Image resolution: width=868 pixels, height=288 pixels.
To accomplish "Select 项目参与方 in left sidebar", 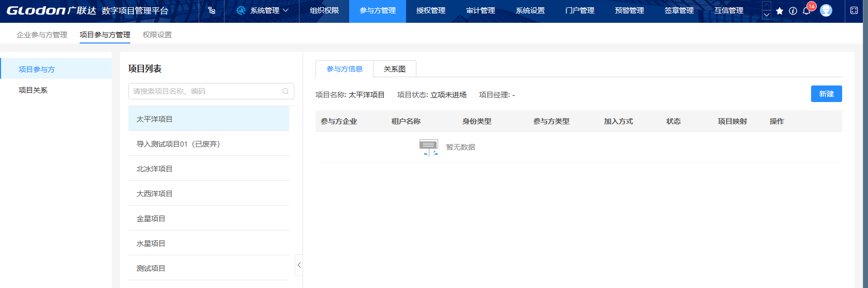I will (56, 69).
